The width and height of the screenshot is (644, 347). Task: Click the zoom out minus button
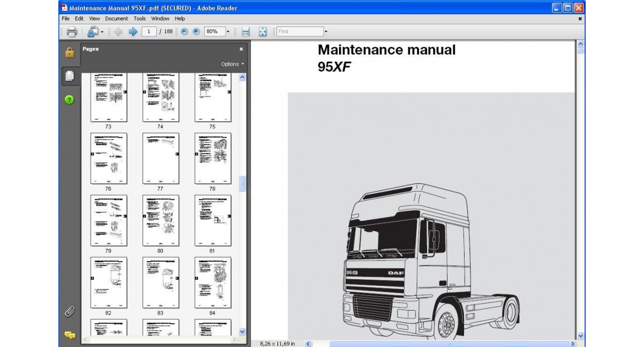tap(184, 31)
